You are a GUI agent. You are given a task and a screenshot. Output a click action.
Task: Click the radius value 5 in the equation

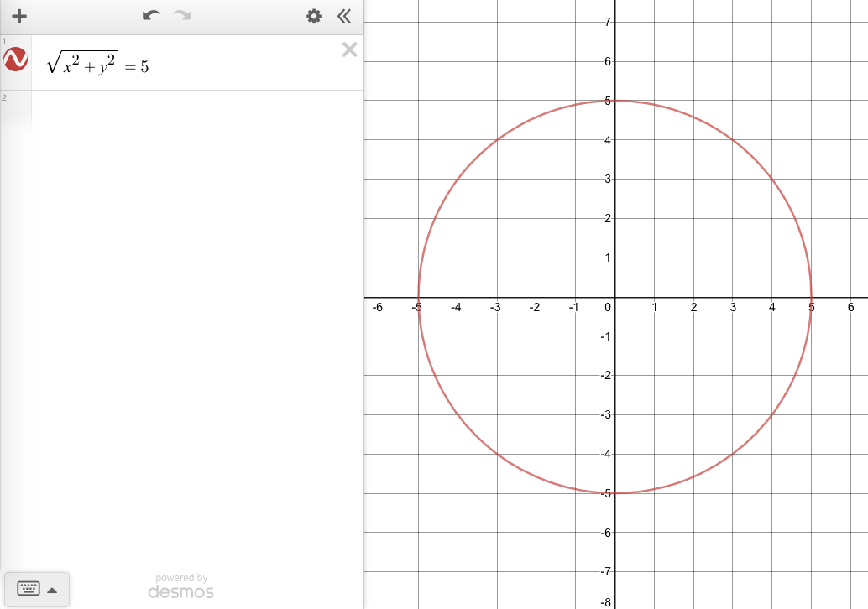(x=144, y=67)
